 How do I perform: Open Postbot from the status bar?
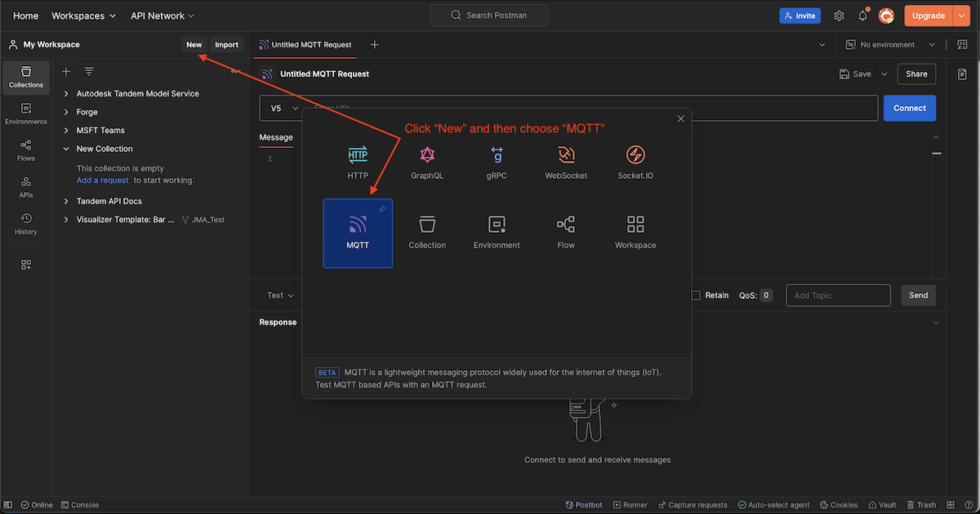584,504
